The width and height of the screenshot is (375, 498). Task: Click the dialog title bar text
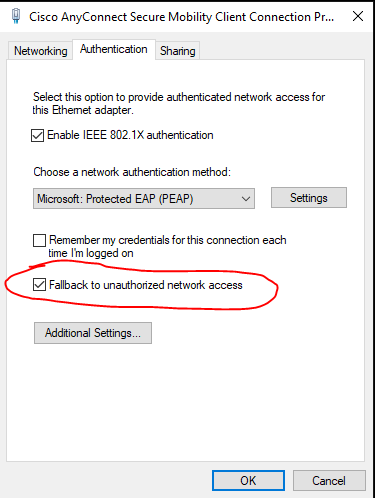(x=182, y=17)
